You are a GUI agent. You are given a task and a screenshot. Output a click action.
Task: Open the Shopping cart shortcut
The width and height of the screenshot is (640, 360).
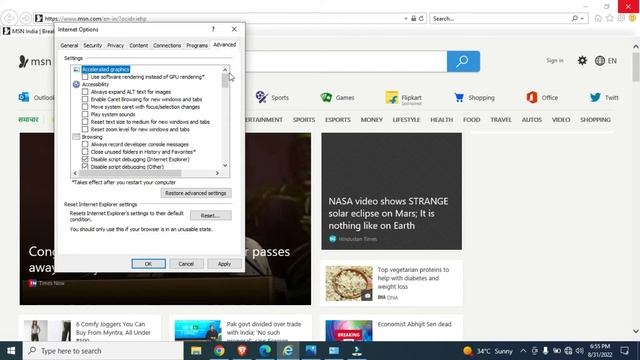coord(474,98)
